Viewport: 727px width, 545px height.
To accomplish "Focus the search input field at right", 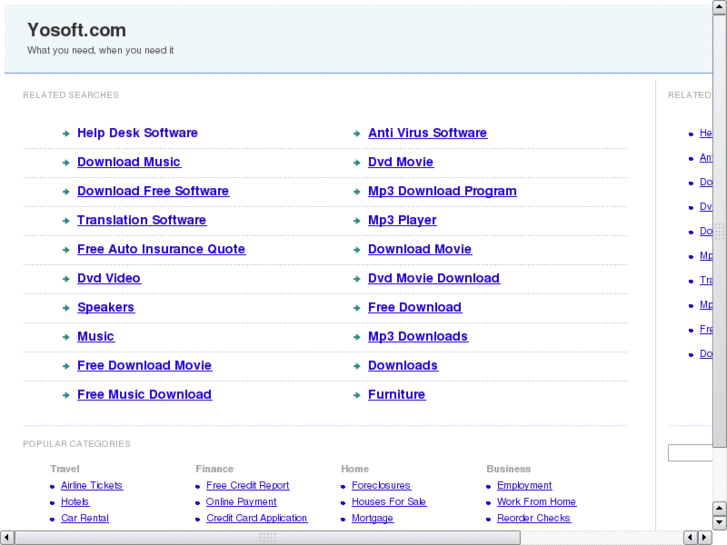I will [x=690, y=453].
